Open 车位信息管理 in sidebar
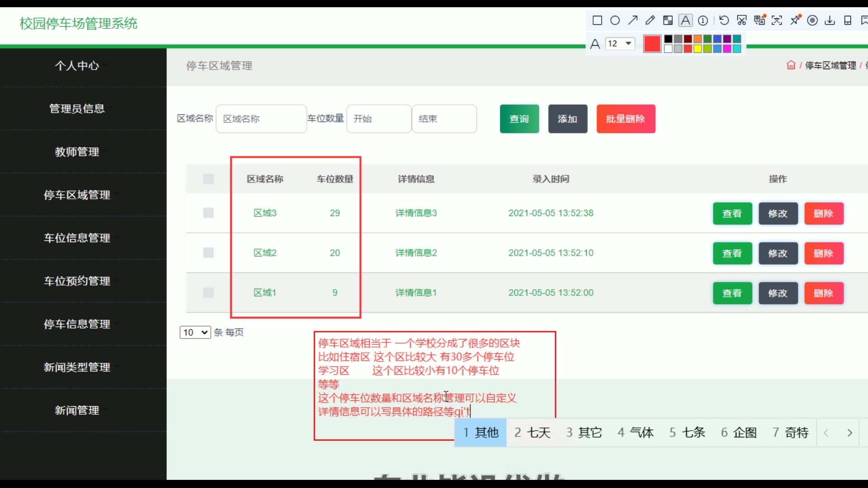Image resolution: width=868 pixels, height=488 pixels. [x=77, y=238]
